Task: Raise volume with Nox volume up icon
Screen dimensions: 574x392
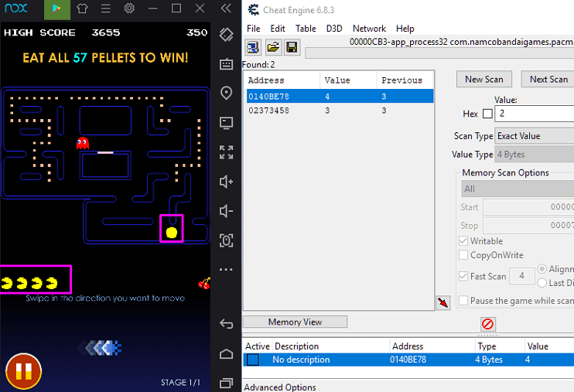Action: click(x=226, y=182)
